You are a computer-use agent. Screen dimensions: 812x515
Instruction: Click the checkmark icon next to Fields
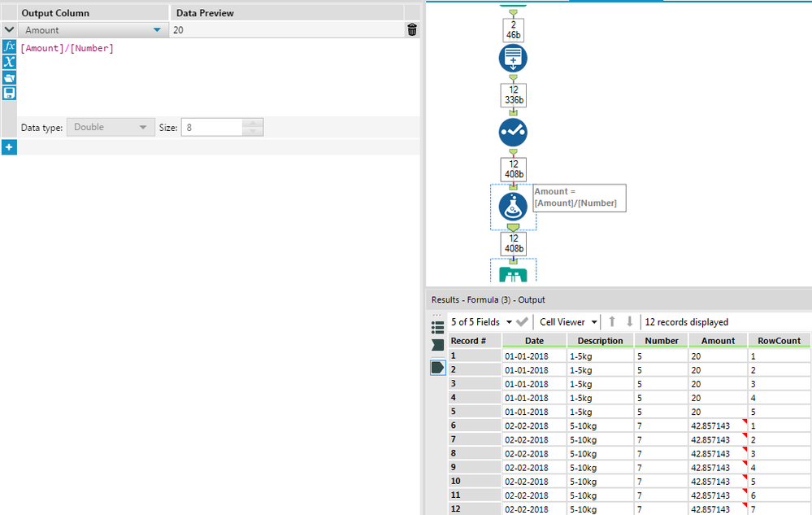click(x=522, y=322)
